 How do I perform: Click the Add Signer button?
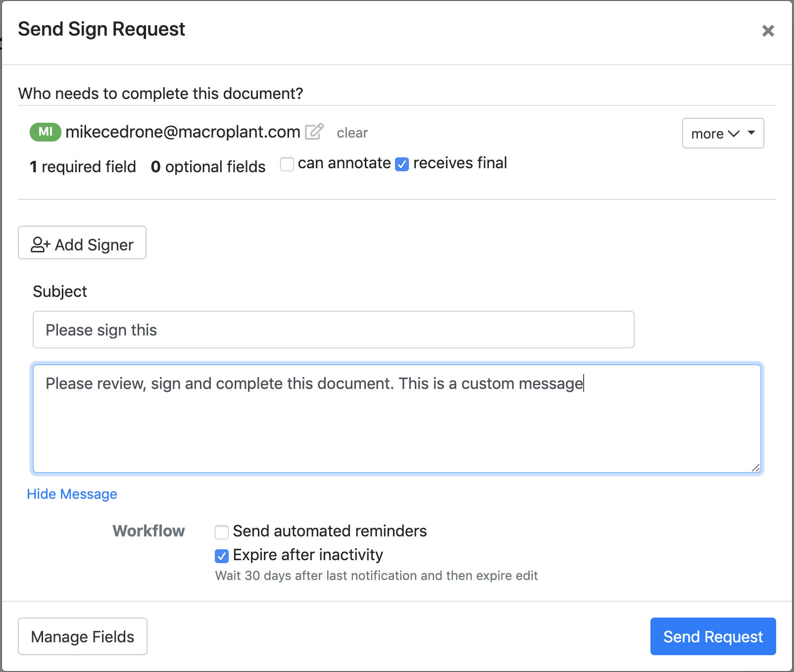pyautogui.click(x=82, y=243)
